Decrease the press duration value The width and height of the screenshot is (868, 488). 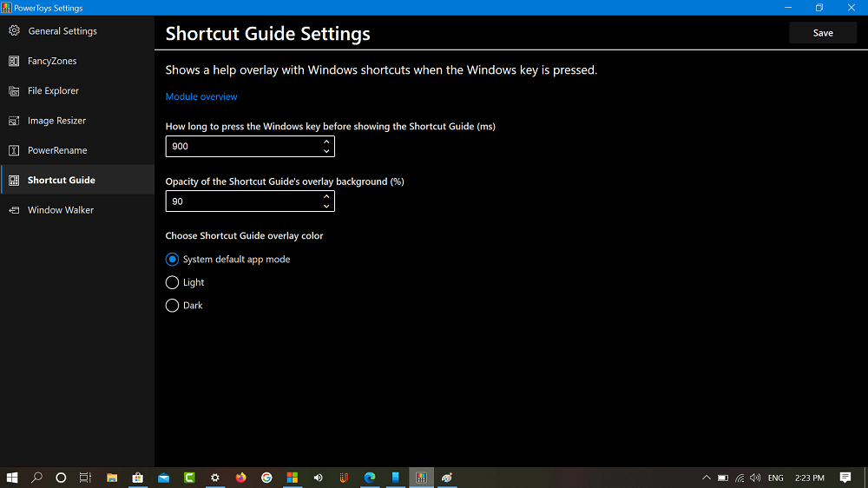(x=326, y=151)
